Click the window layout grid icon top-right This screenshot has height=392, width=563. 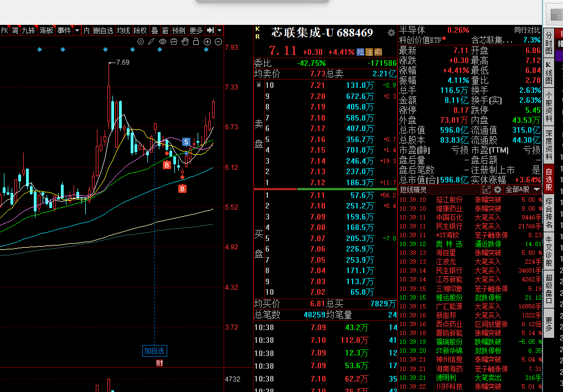[556, 15]
